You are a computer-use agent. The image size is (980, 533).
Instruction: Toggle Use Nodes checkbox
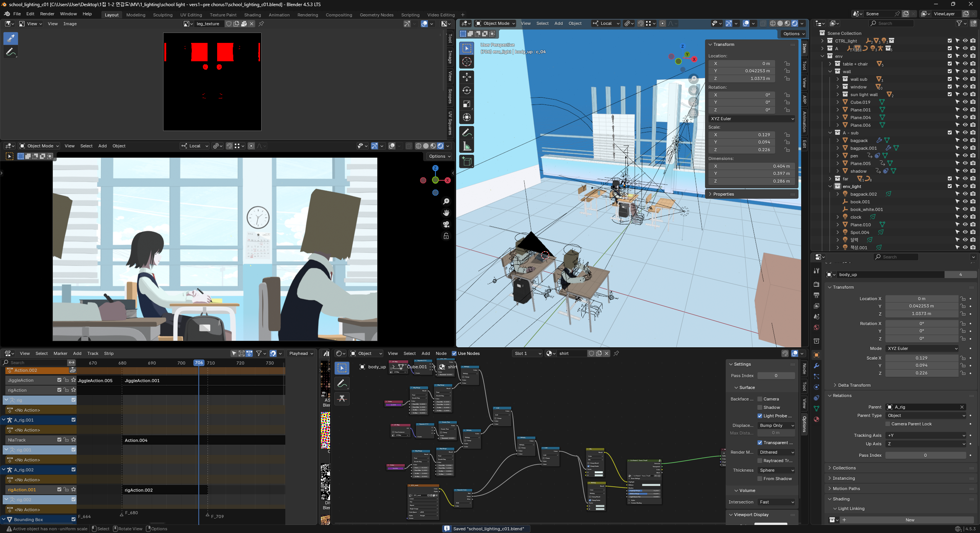coord(454,353)
